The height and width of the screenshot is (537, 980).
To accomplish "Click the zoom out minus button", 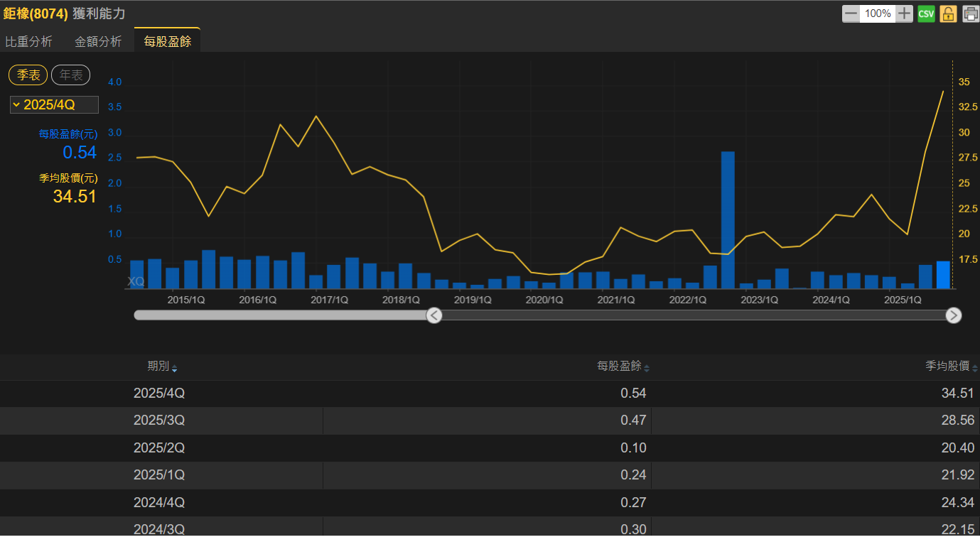I will (x=851, y=13).
